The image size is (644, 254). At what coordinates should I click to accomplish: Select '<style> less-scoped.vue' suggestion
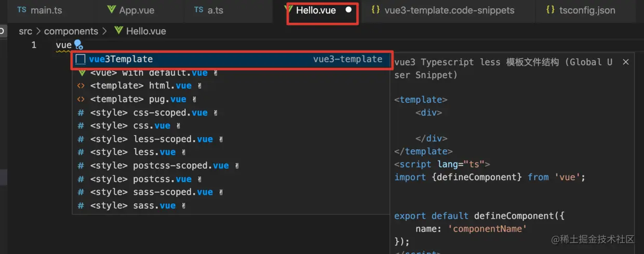click(x=231, y=139)
